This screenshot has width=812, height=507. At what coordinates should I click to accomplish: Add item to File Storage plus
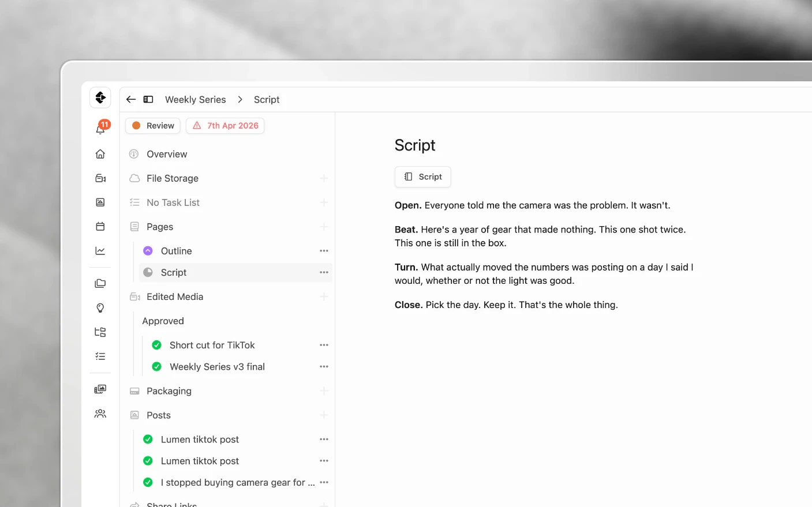coord(324,178)
